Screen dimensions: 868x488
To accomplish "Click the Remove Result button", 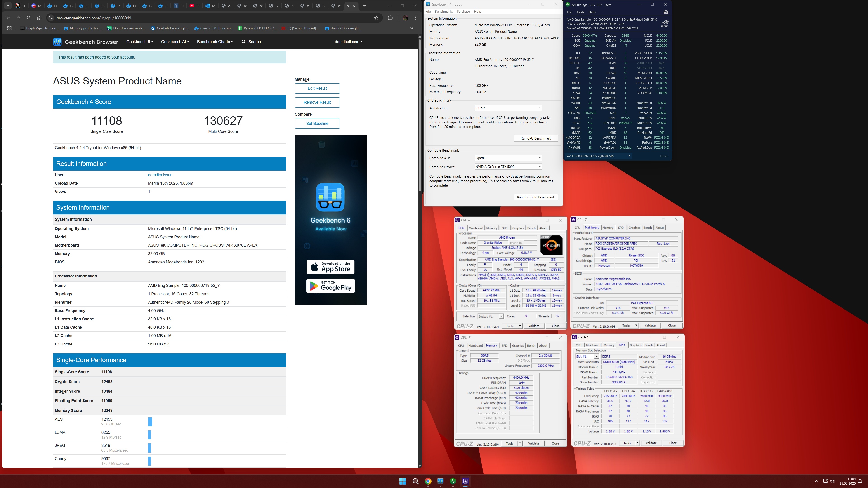I will (x=317, y=102).
